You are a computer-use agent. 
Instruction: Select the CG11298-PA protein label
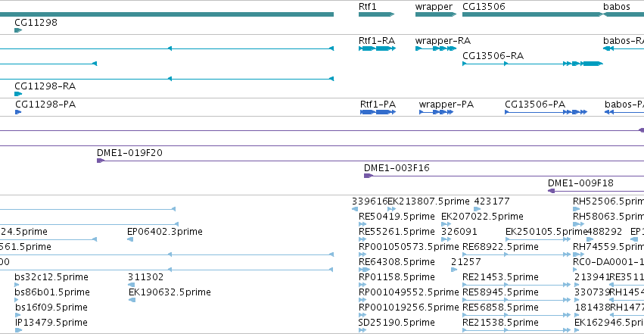click(x=45, y=105)
